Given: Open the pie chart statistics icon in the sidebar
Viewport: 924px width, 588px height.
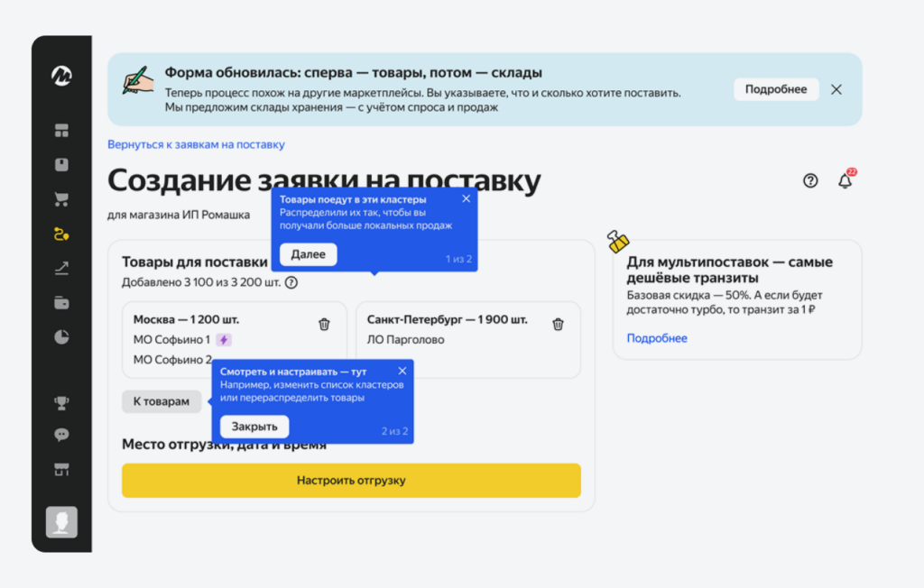Looking at the screenshot, I should tap(61, 335).
